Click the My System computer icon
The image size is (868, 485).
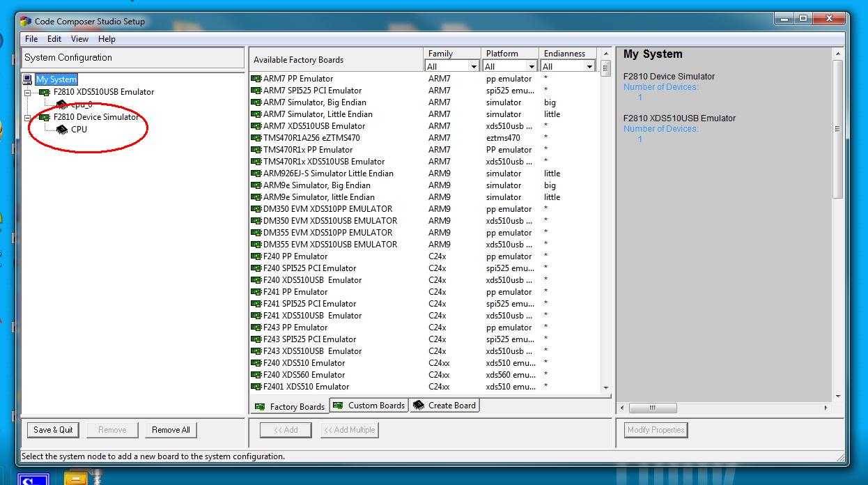click(28, 79)
